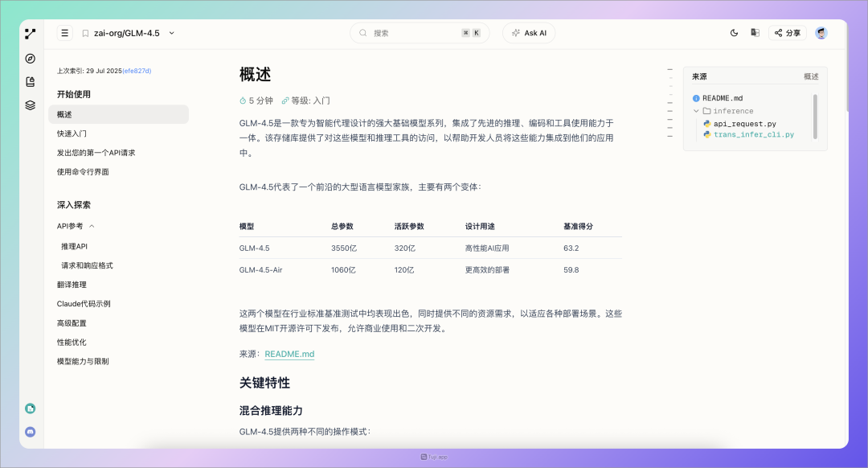
Task: Click the user avatar in the top right
Action: [x=821, y=33]
